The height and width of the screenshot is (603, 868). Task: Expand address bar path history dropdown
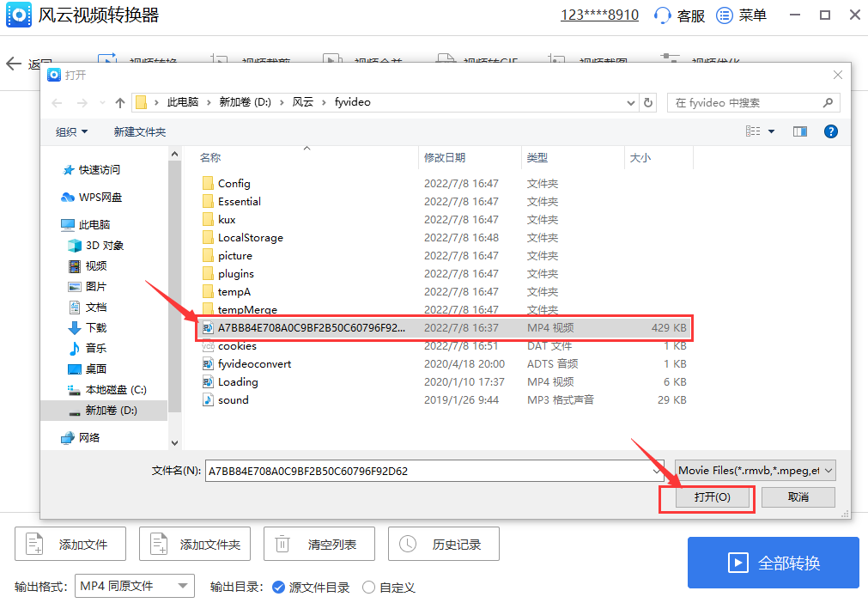pyautogui.click(x=630, y=102)
